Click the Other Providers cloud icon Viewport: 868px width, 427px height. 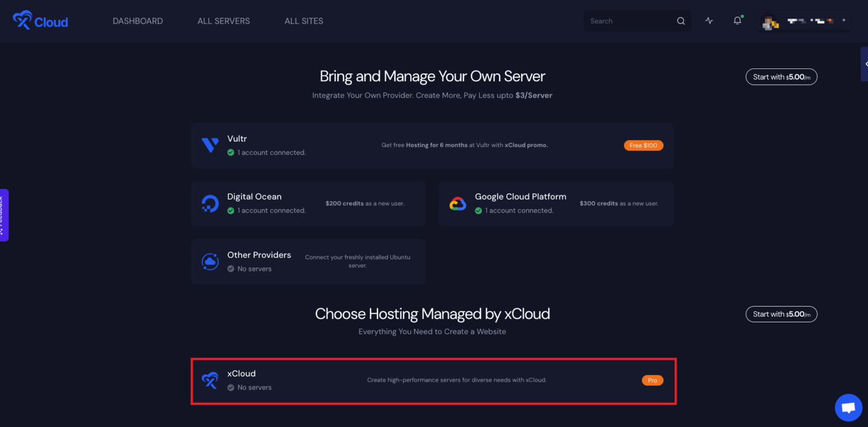pyautogui.click(x=210, y=261)
